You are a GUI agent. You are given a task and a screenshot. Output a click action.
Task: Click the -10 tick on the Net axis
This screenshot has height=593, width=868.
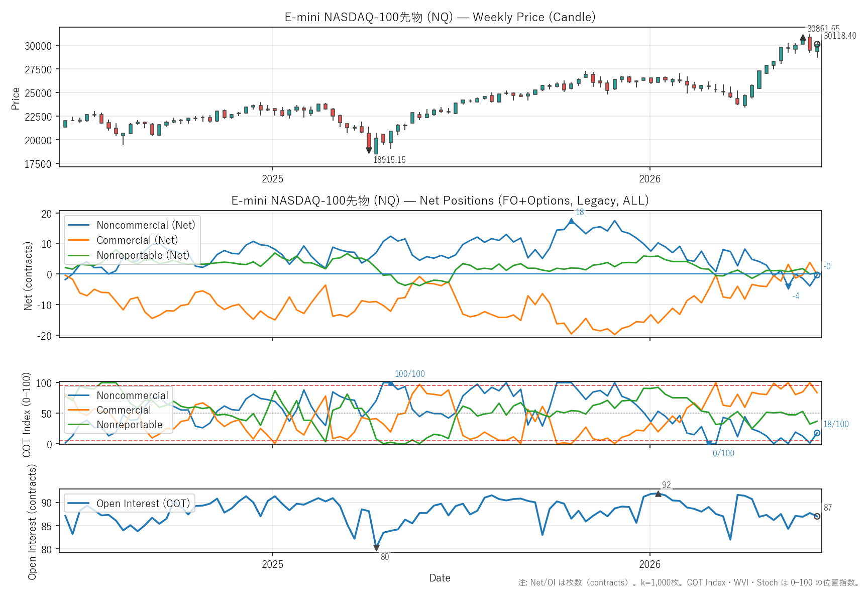44,305
